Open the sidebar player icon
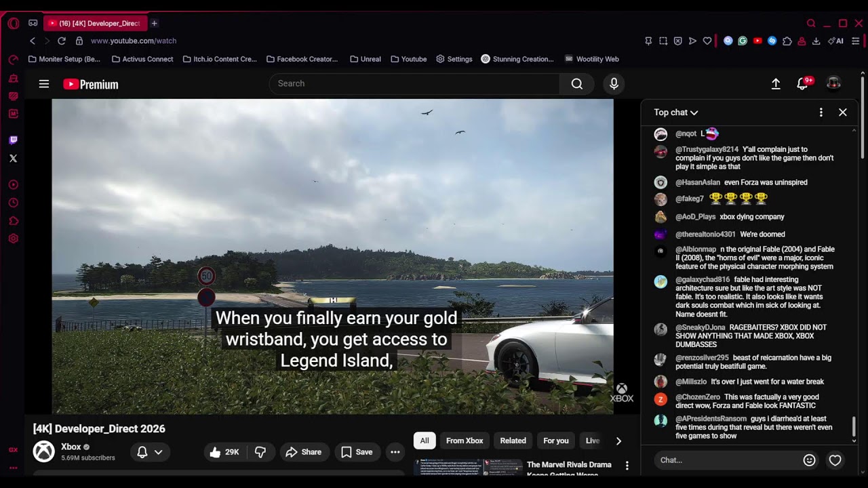Screen dimensions: 868x488 coord(13,184)
